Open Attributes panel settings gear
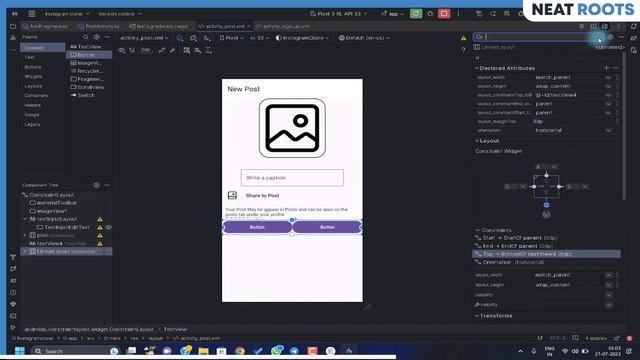Viewport: 640px width, 360px height. [x=610, y=37]
